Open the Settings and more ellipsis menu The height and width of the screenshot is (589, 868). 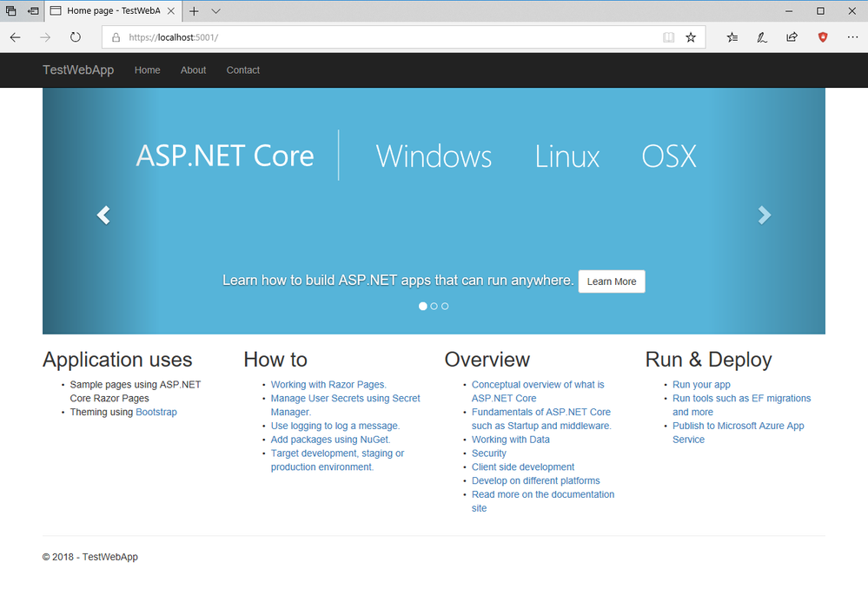pos(852,37)
